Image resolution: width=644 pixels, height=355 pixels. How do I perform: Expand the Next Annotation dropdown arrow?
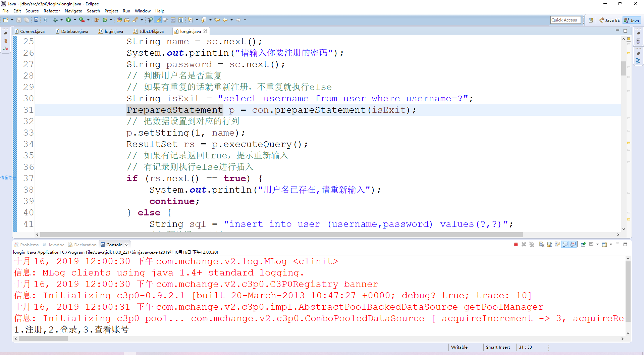(x=197, y=20)
